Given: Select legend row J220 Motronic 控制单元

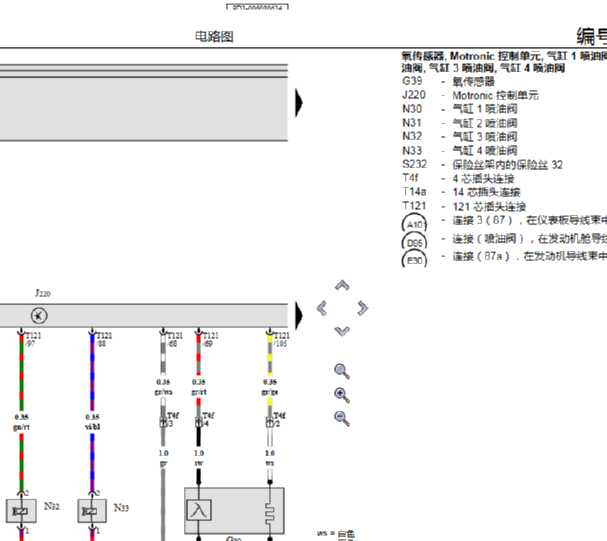Looking at the screenshot, I should coord(470,95).
